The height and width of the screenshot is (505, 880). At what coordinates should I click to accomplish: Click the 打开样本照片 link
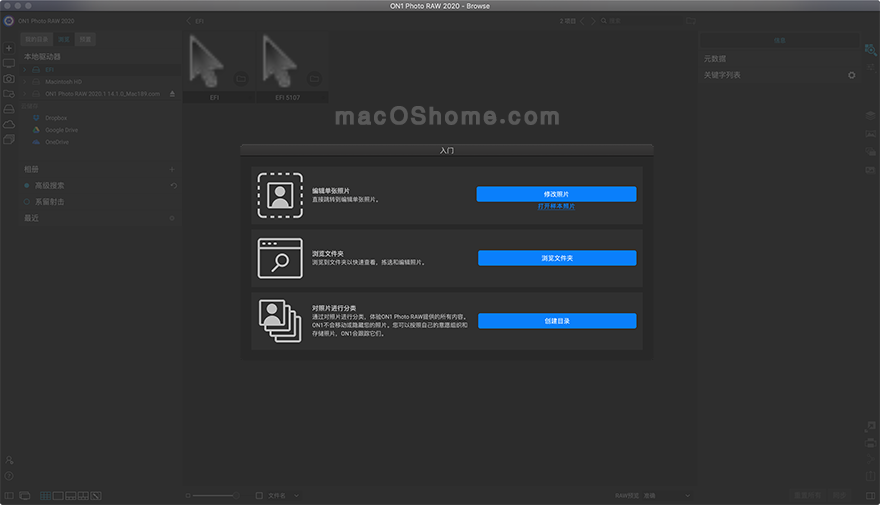(556, 207)
